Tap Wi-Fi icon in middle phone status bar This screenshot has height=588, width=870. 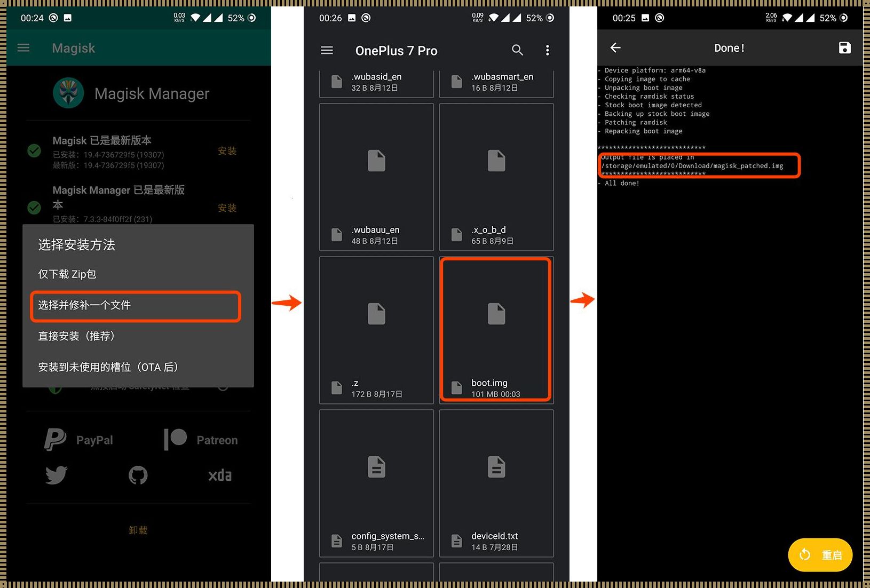pyautogui.click(x=494, y=18)
